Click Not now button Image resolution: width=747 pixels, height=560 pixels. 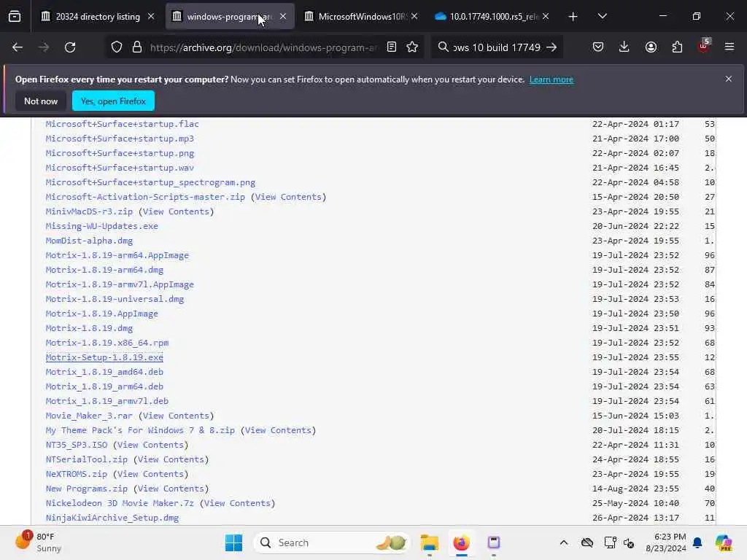coord(41,101)
